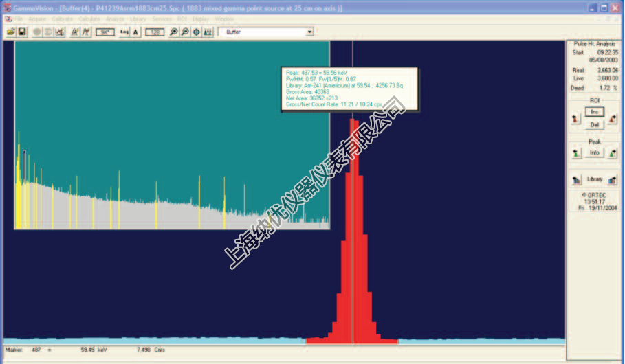This screenshot has height=364, width=625.
Task: Click the full spectrum overview thumbnail
Action: coord(172,135)
